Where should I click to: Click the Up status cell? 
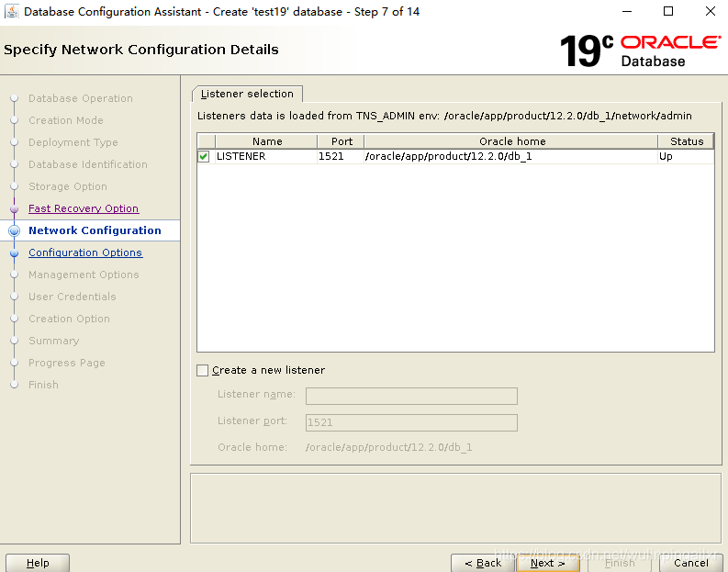pos(686,156)
